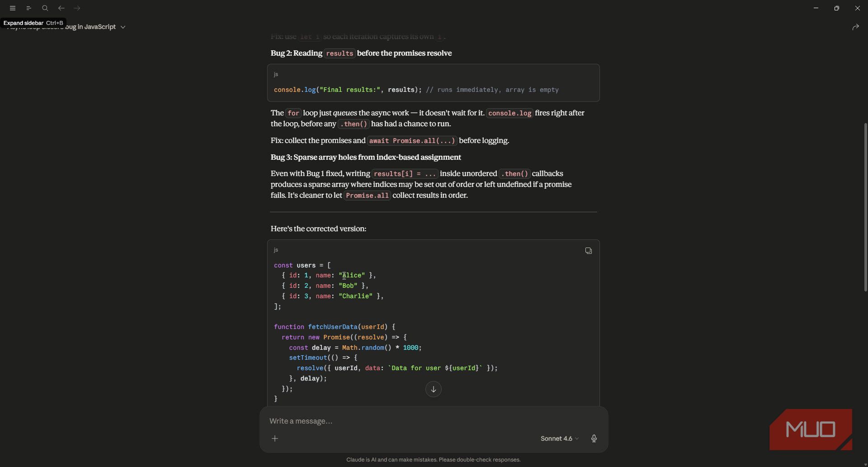This screenshot has width=868, height=467.
Task: Click the "Bug 2: Reading results" heading
Action: pyautogui.click(x=361, y=53)
